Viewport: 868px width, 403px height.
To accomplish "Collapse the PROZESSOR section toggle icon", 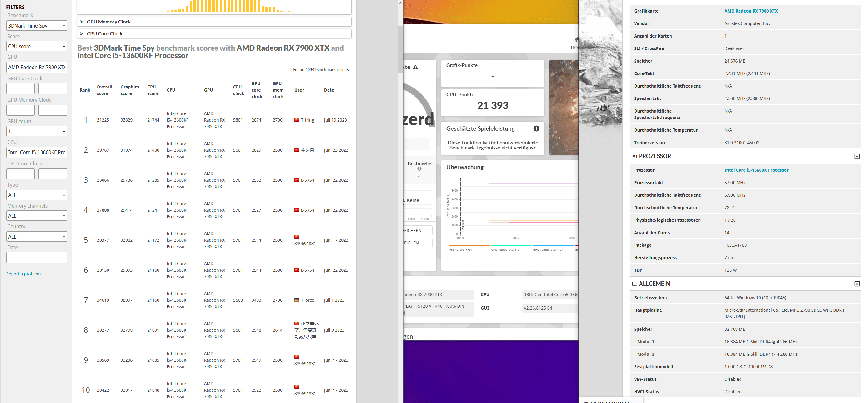I will 856,156.
